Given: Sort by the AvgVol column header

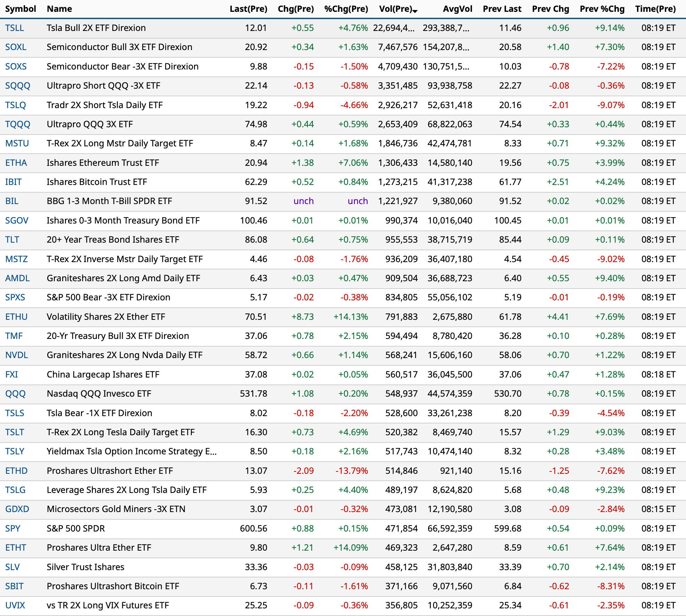Looking at the screenshot, I should coord(457,9).
